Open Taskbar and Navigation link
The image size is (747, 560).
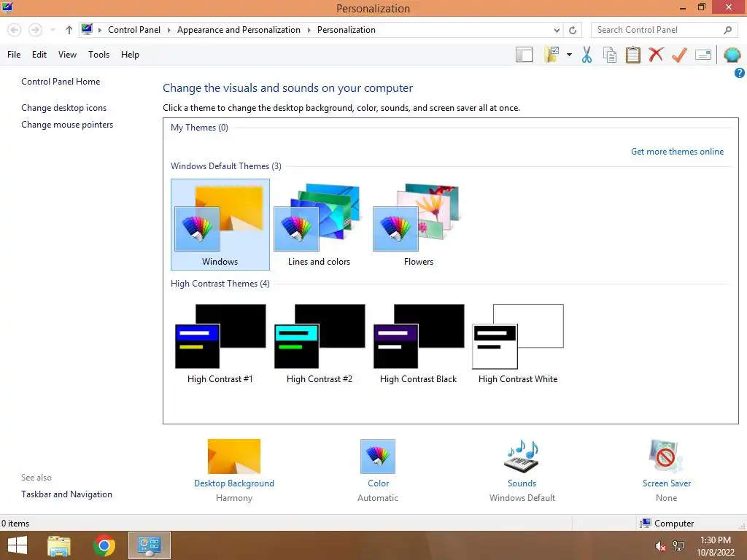pos(66,494)
